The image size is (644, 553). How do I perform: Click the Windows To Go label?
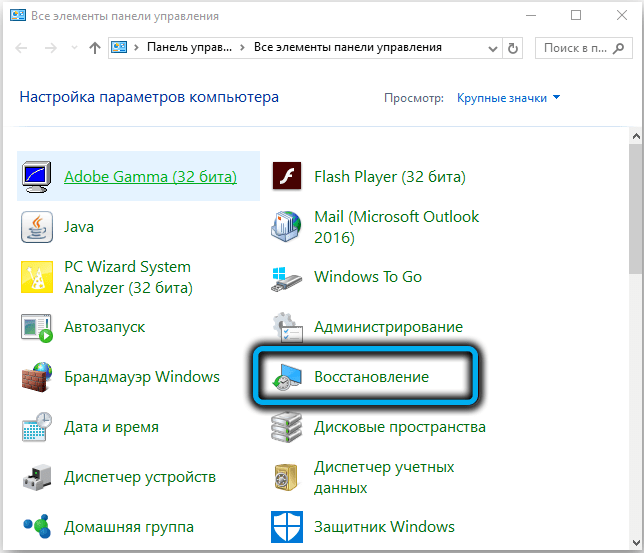368,276
